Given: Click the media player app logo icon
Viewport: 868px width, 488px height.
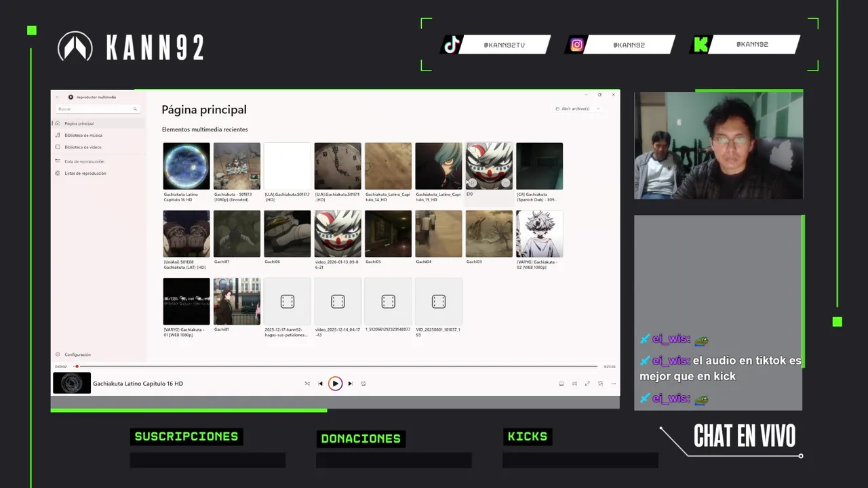Looking at the screenshot, I should (71, 97).
